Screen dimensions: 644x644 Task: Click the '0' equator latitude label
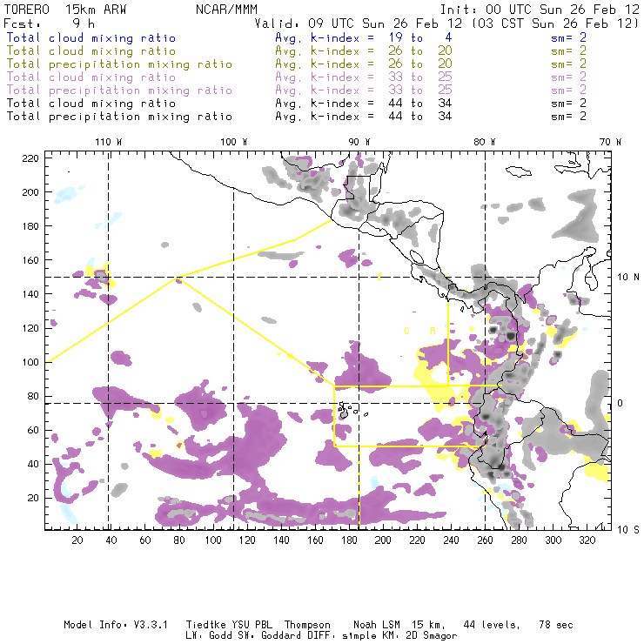pos(621,403)
